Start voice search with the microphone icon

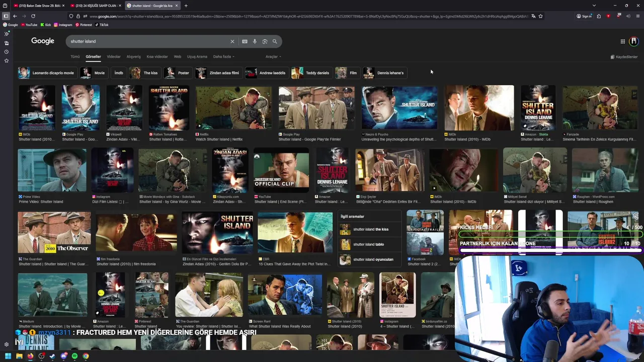[255, 41]
